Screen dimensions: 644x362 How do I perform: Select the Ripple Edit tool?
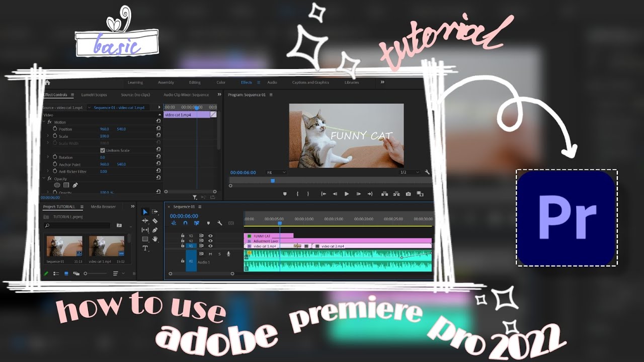[x=145, y=221]
